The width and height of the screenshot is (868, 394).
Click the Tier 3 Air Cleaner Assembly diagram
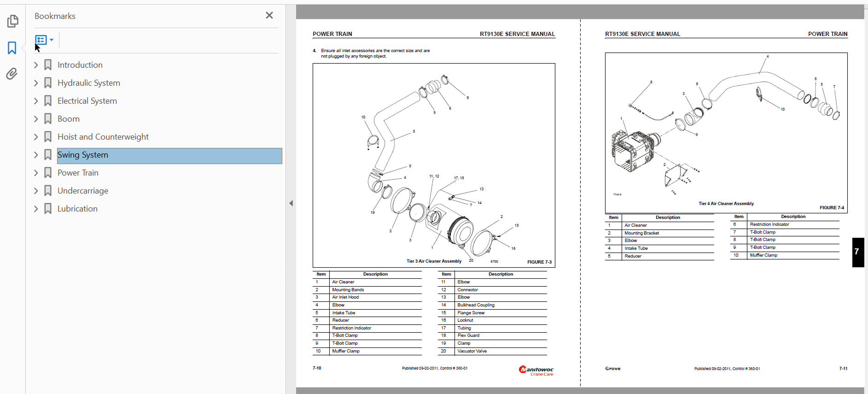tap(434, 165)
